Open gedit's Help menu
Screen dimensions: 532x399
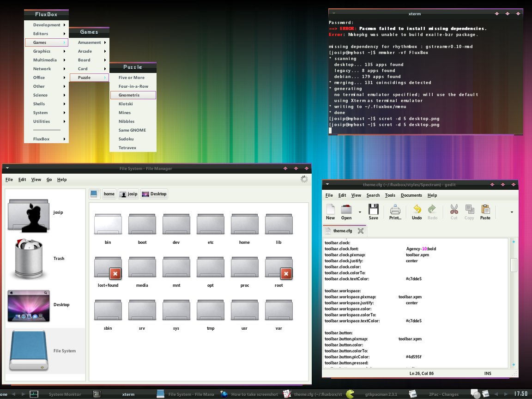coord(432,195)
